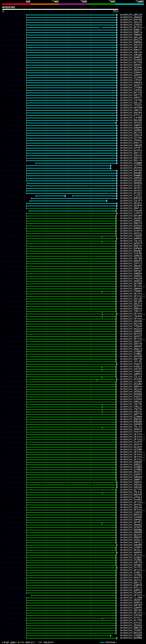Select label UniRef100_Q42690
The image size is (146, 644).
(131, 218)
